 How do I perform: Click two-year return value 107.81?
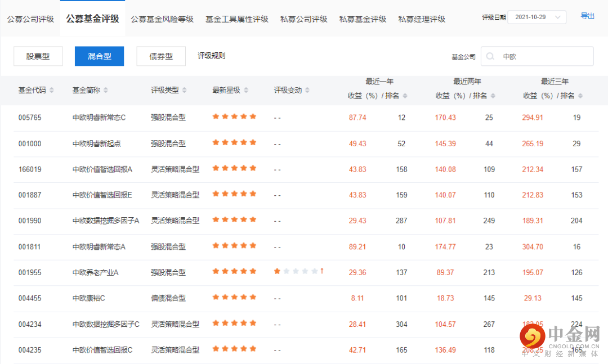click(445, 221)
